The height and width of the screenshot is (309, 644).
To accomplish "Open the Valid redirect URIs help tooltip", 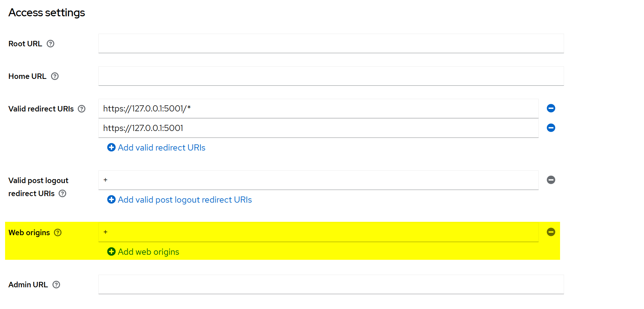I will [82, 109].
